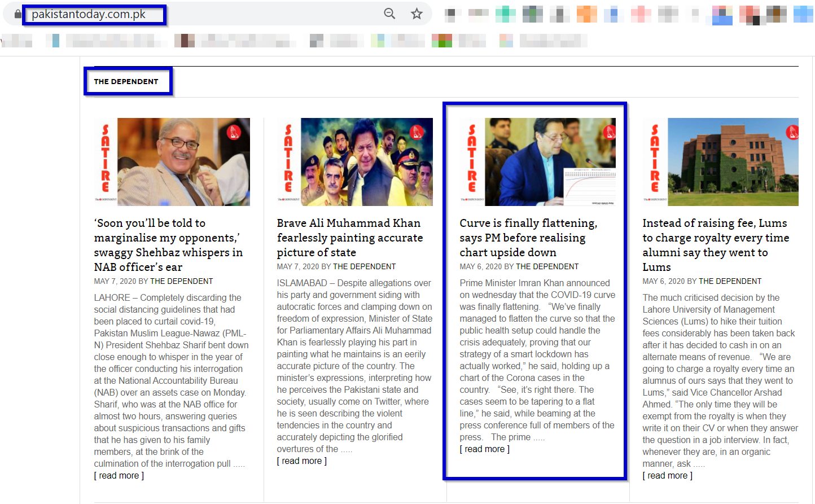The width and height of the screenshot is (815, 504).
Task: Open the Shehbaz Sharif article thumbnail
Action: pos(172,161)
